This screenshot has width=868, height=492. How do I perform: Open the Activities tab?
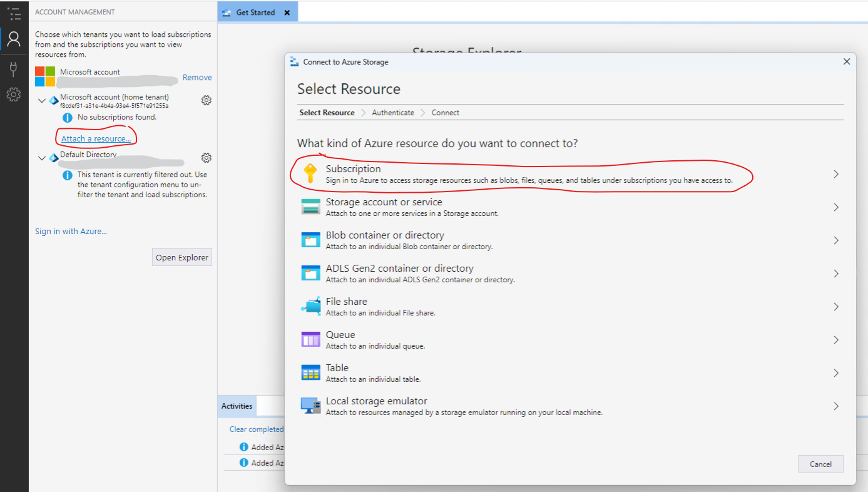[x=237, y=406]
